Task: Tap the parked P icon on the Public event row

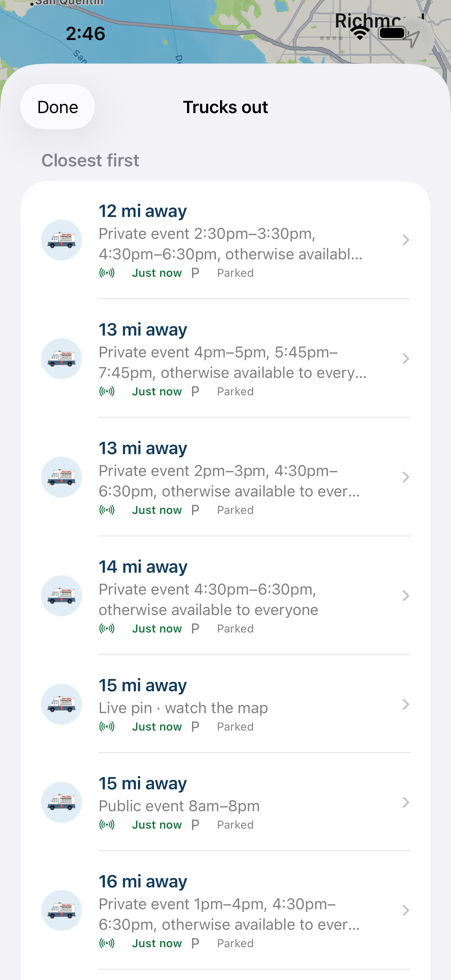Action: point(195,825)
